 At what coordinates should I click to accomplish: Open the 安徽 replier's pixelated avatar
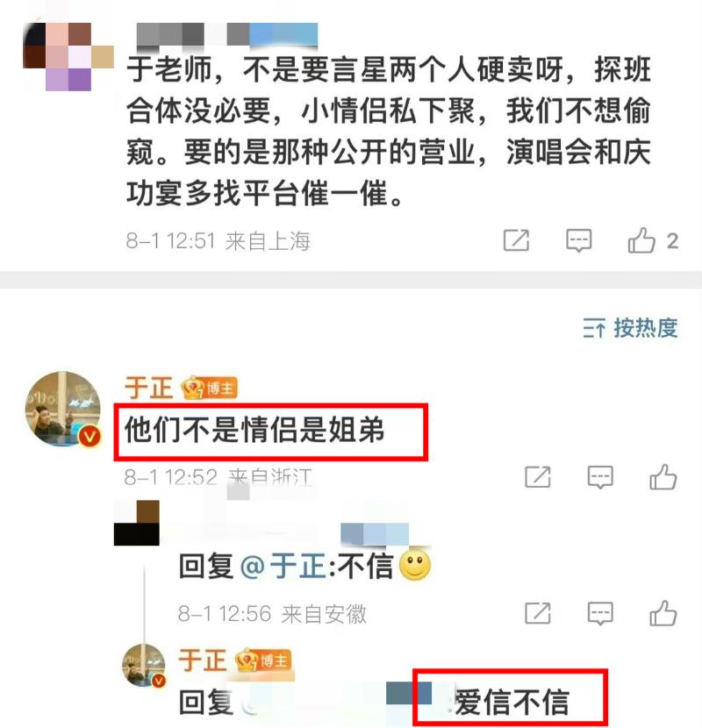[x=137, y=523]
